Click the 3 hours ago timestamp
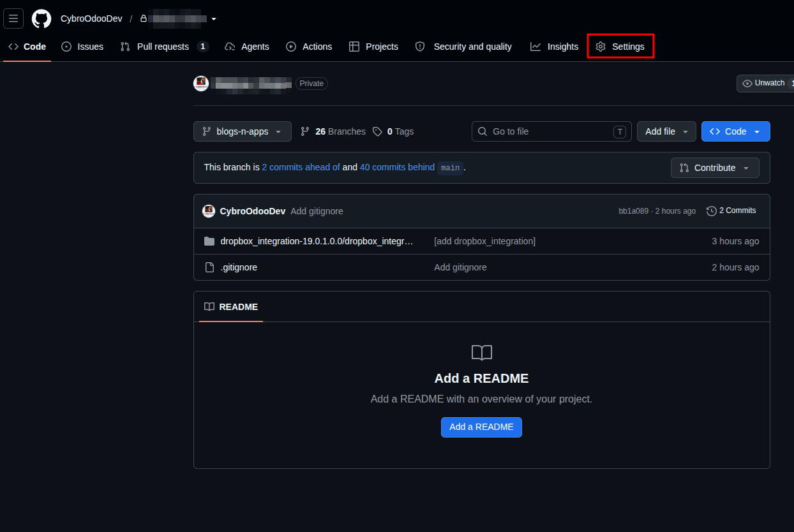Image resolution: width=794 pixels, height=532 pixels. [735, 241]
